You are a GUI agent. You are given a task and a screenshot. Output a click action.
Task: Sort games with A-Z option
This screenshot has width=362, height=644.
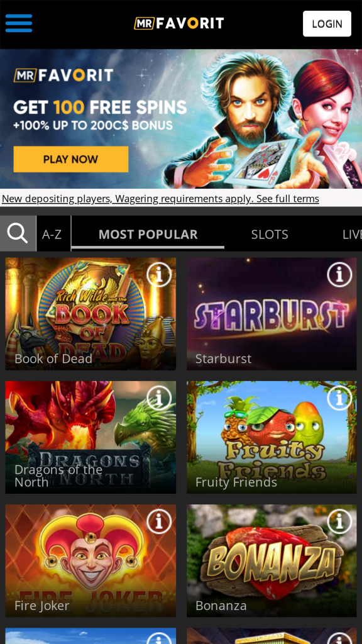pos(53,234)
